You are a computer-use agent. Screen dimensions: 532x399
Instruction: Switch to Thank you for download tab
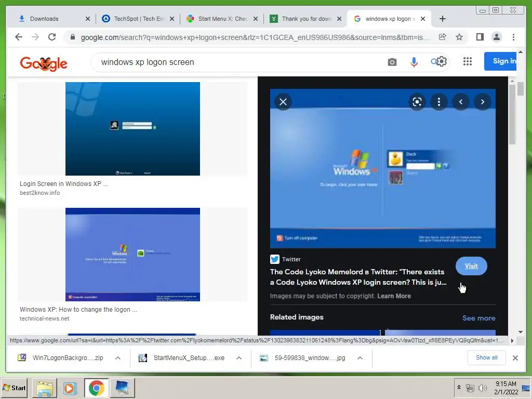point(307,19)
